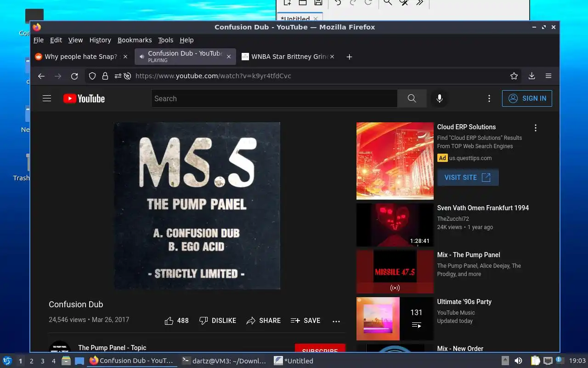Screen dimensions: 588x368
Task: Open the system start menu in taskbar
Action: 7,361
